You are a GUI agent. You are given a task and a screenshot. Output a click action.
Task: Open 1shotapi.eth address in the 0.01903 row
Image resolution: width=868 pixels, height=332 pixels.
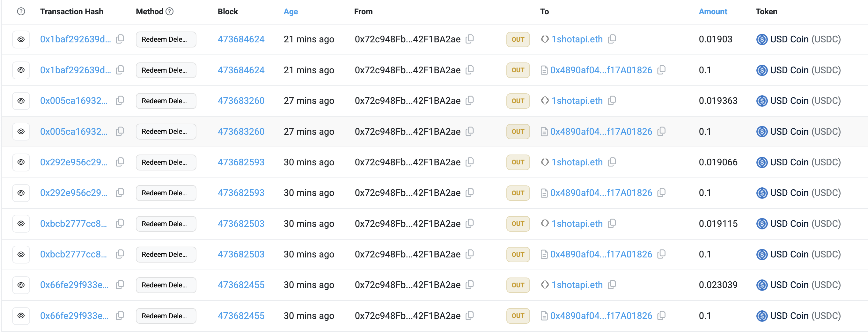[x=577, y=40]
